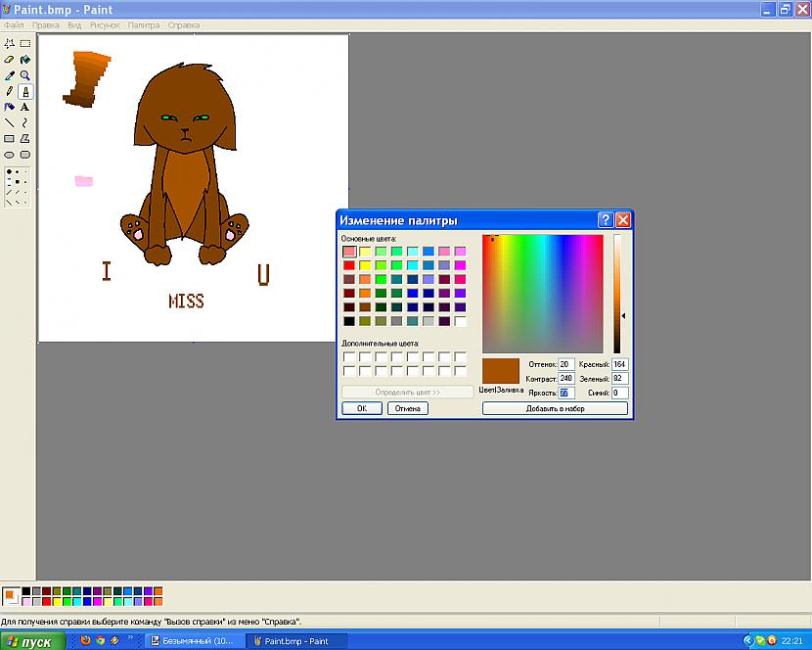This screenshot has height=650, width=812.
Task: Select the Ellipse tool
Action: pos(10,155)
